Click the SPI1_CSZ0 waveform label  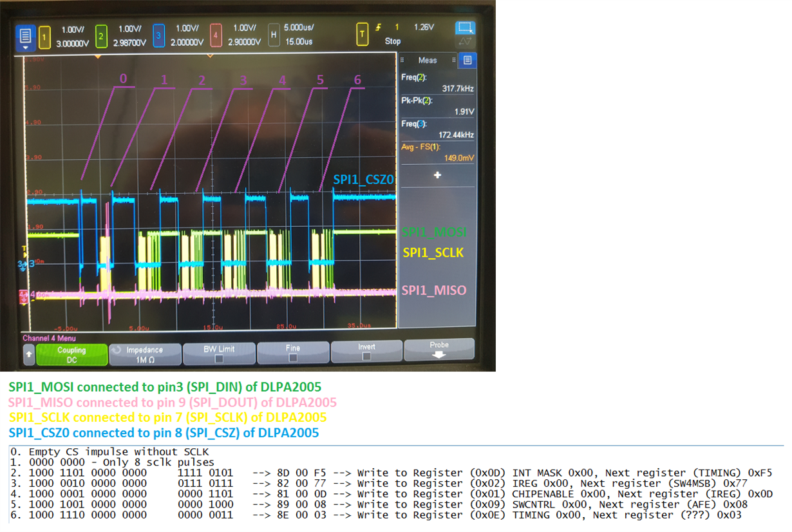click(363, 180)
